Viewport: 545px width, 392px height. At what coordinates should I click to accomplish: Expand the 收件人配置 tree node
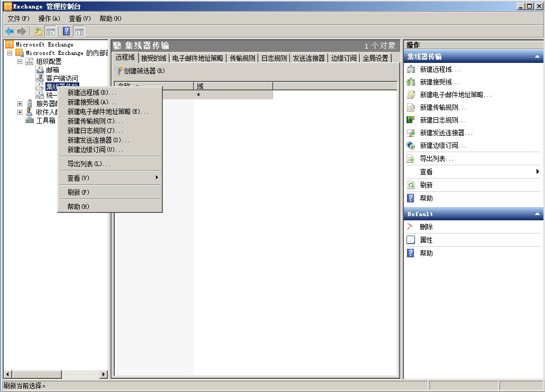[20, 112]
